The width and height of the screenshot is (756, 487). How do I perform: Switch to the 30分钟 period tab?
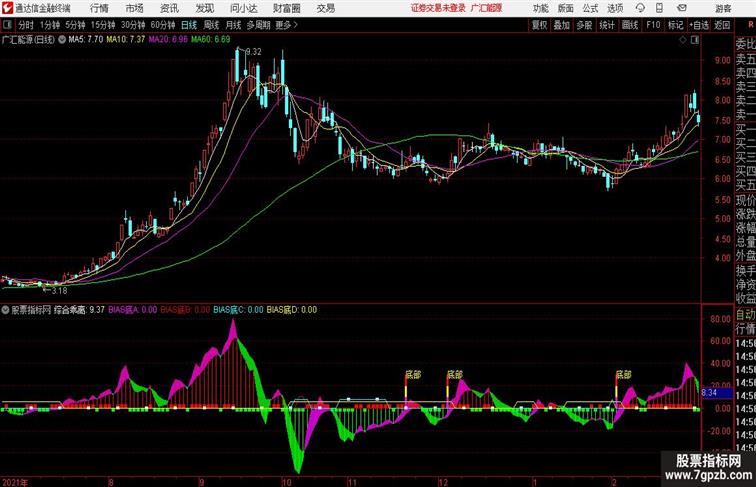point(133,25)
